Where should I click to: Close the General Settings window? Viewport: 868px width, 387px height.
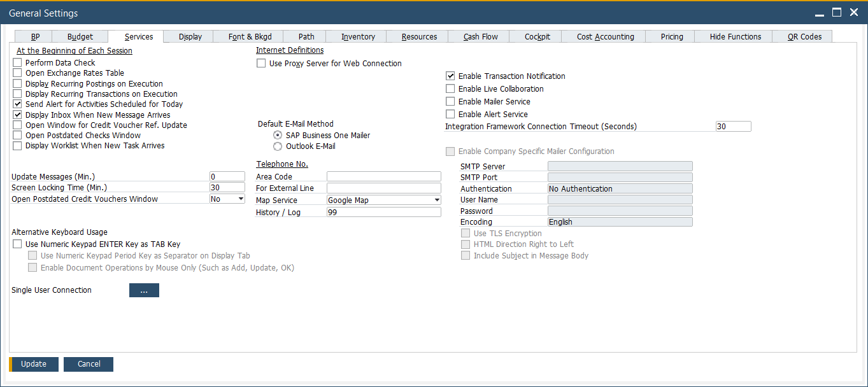[x=853, y=12]
